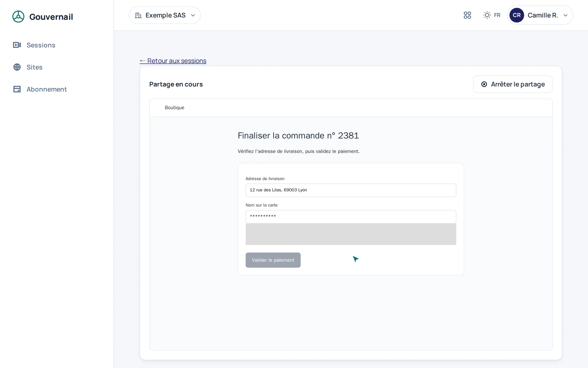The image size is (588, 368).
Task: Switch language via the FR label
Action: pos(497,15)
